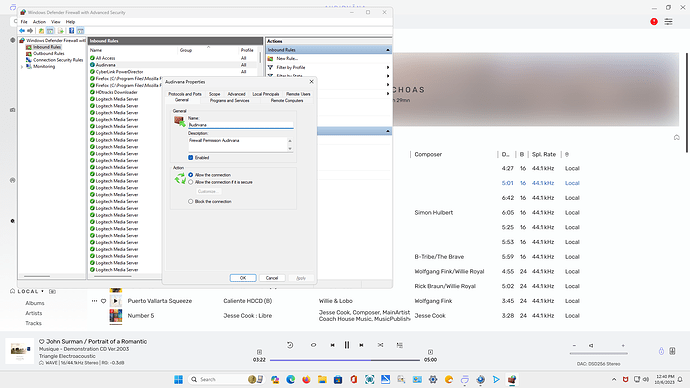Click the replay/rewind circular arrow icon
Screen dimensions: 690x388
(x=290, y=345)
